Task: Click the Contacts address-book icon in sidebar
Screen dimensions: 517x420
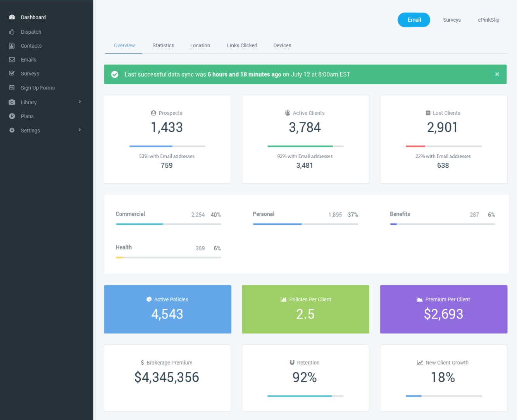Action: [x=12, y=46]
